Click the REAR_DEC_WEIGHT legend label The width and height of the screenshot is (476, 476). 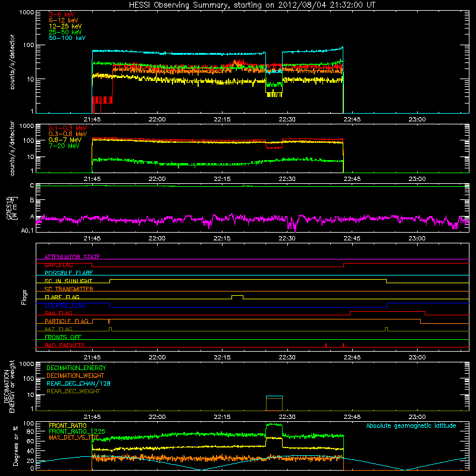click(73, 392)
